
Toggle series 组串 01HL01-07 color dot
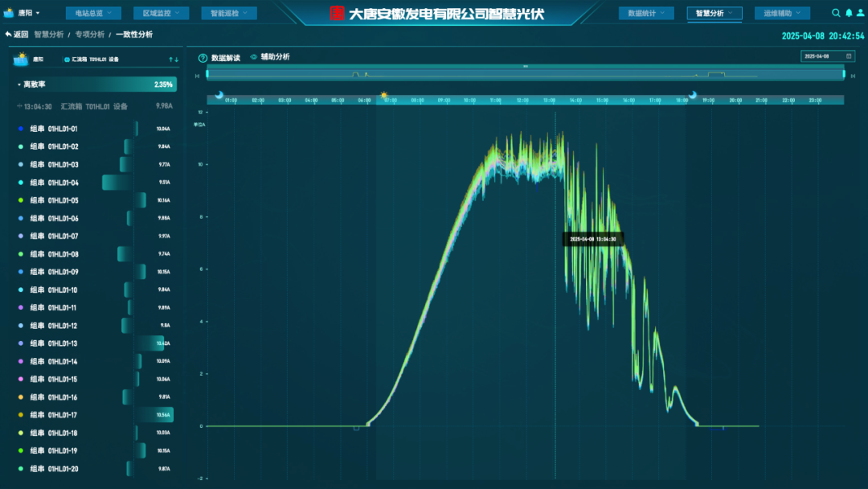coord(21,236)
